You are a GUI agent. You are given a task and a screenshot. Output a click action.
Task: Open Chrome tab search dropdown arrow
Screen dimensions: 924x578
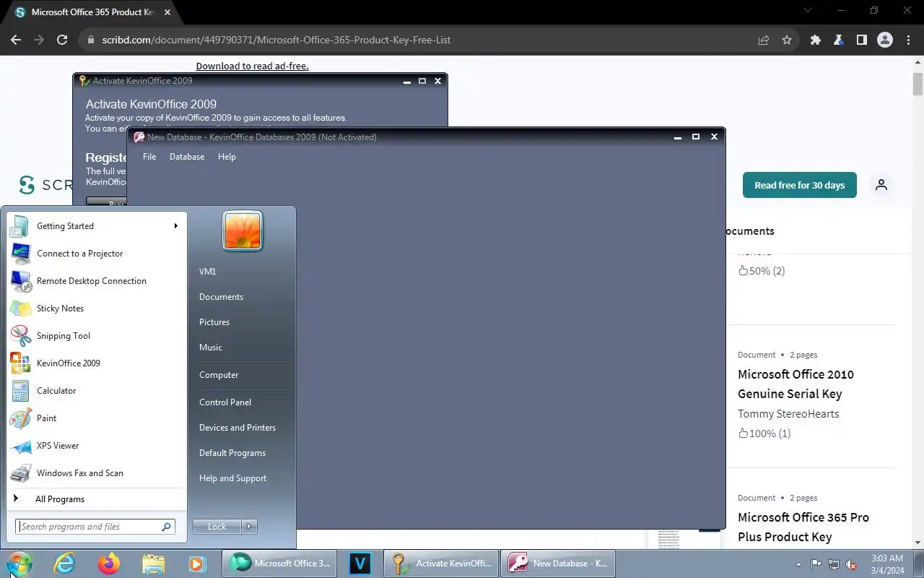coord(808,11)
